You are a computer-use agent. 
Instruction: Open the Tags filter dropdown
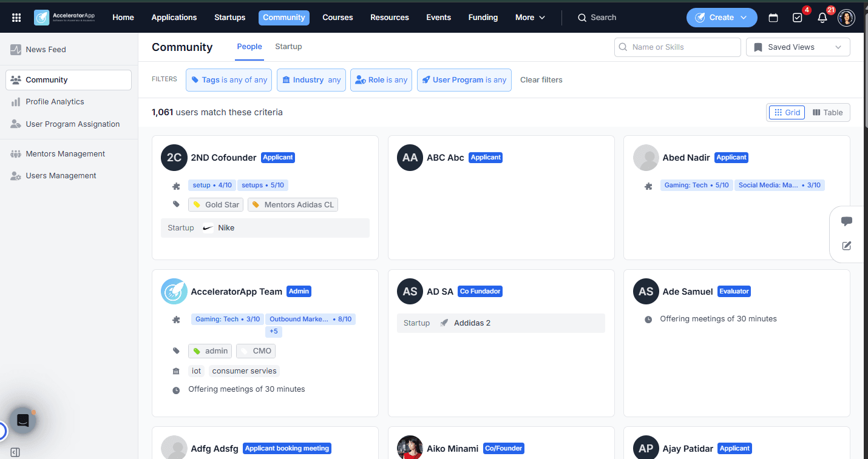click(x=229, y=80)
